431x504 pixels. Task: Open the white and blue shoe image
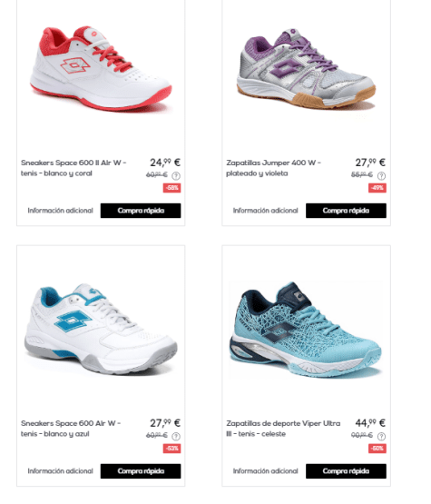[x=101, y=329]
